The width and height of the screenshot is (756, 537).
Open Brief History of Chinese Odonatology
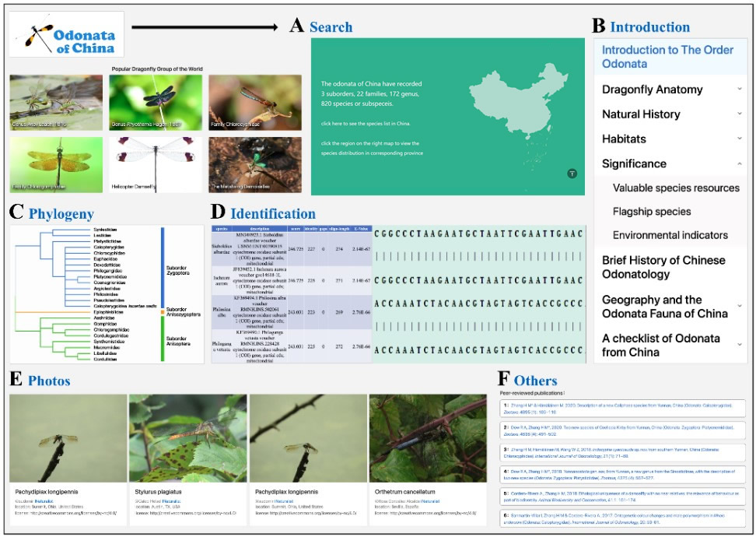point(663,267)
